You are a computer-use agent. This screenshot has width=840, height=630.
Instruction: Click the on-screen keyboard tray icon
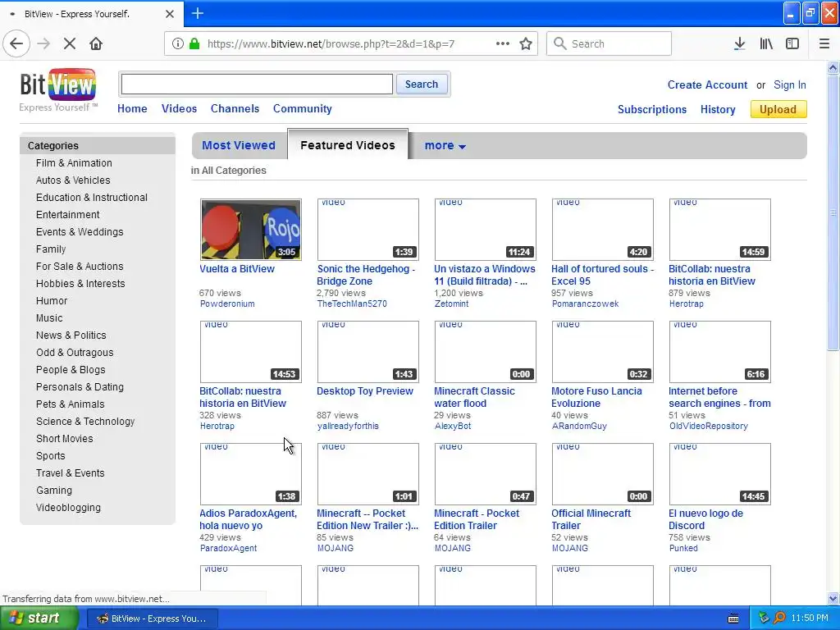pyautogui.click(x=733, y=619)
